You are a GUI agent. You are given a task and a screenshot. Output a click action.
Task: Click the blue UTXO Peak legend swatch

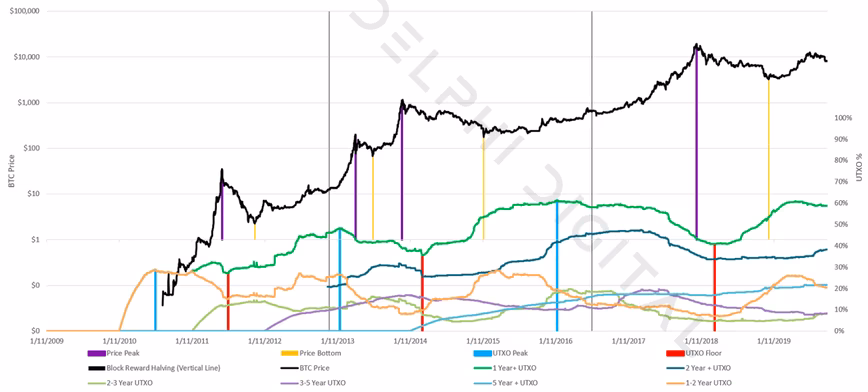(483, 353)
